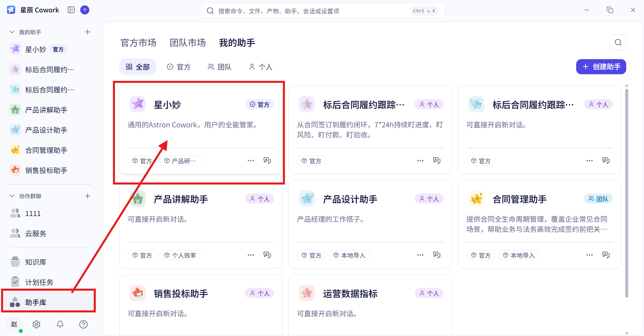
Task: Open more options on 产品讲解助手 card
Action: pos(251,255)
